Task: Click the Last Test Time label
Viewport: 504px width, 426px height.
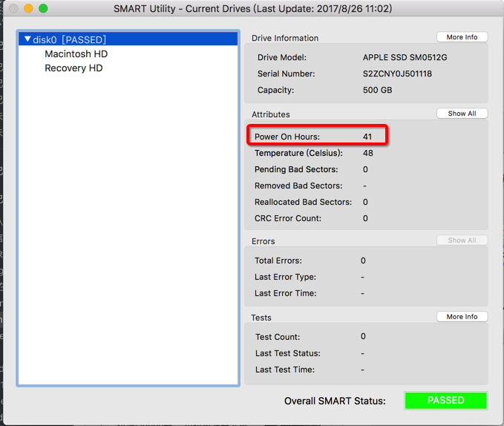Action: (x=285, y=370)
